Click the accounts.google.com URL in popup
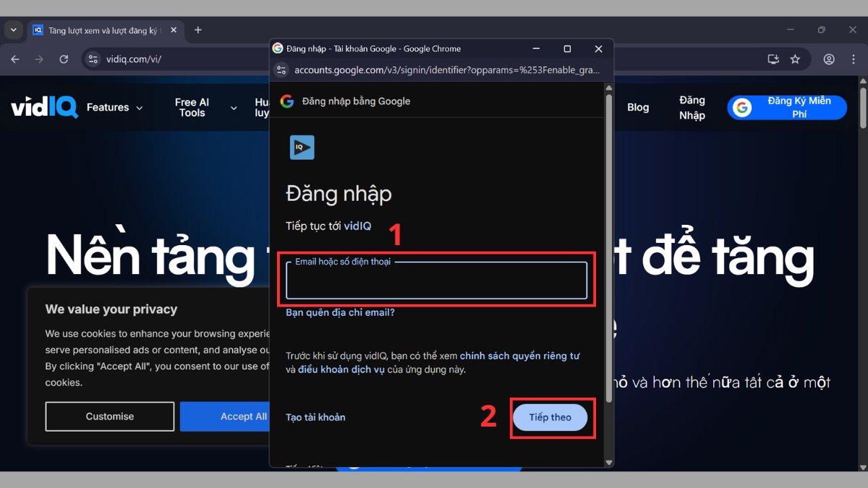 (448, 70)
